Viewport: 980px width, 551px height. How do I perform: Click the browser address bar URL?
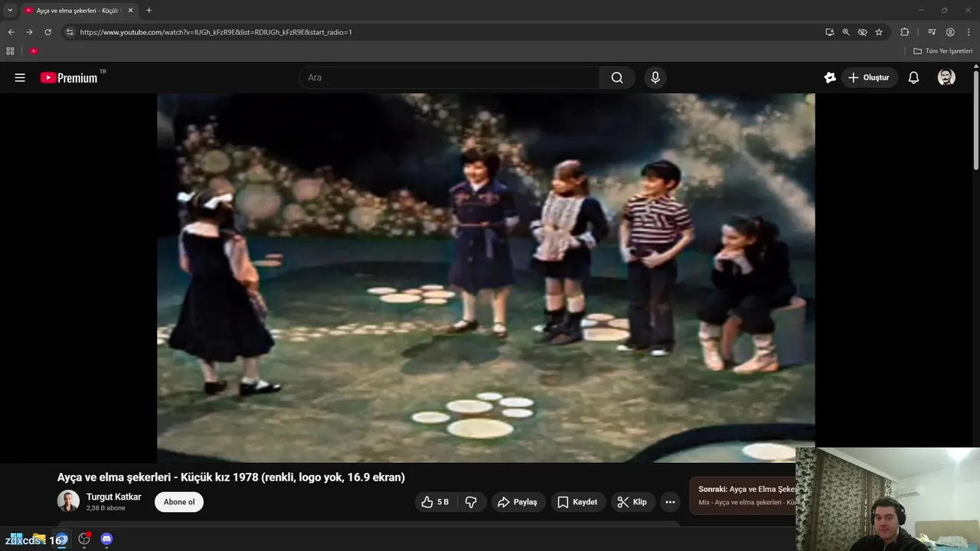(216, 32)
